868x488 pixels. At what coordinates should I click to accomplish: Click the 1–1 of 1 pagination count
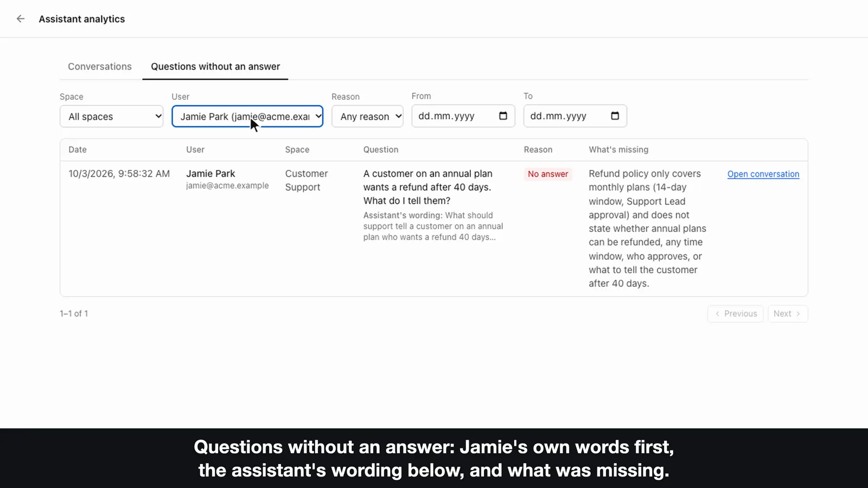tap(74, 313)
